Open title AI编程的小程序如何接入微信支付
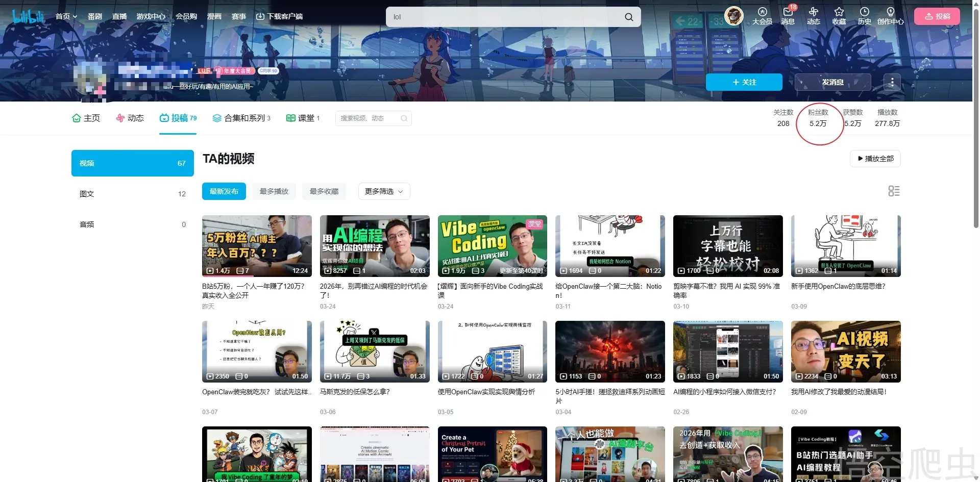 pos(724,392)
